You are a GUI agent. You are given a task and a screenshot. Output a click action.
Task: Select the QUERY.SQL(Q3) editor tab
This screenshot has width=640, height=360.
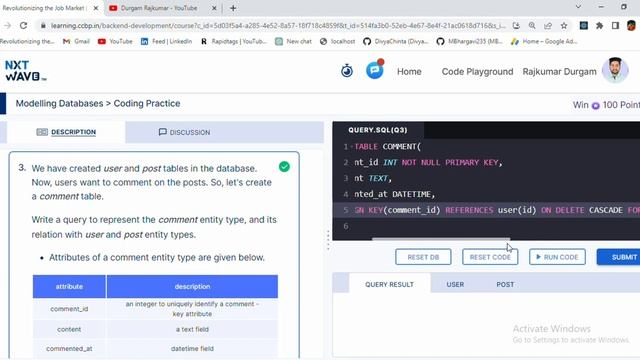click(378, 130)
